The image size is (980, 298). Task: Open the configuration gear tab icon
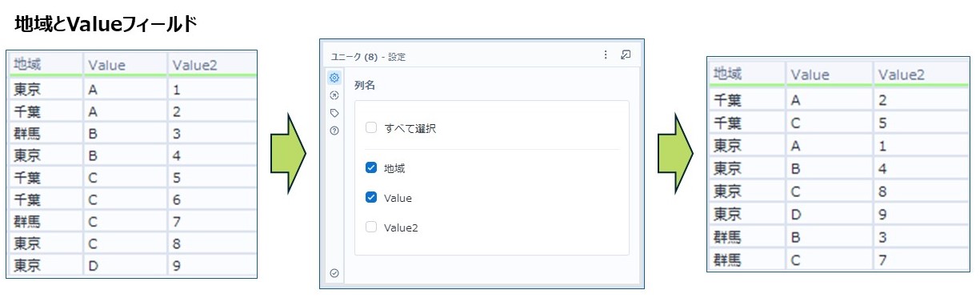[334, 78]
